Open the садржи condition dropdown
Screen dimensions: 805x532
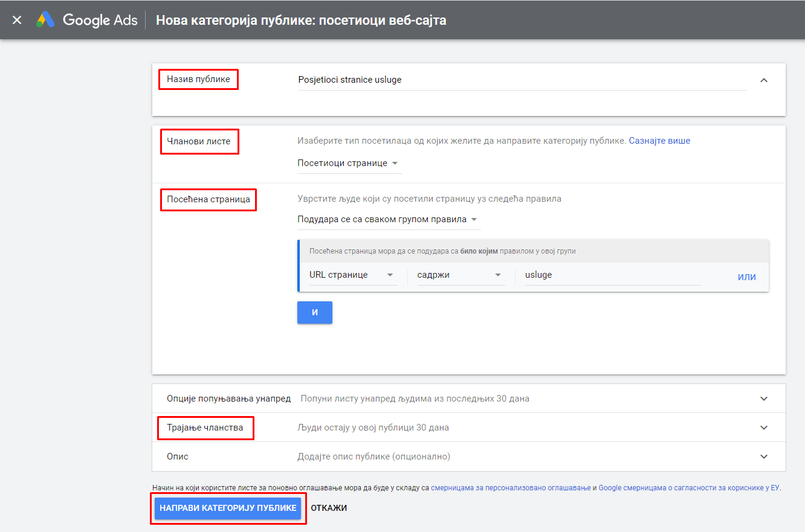[461, 275]
